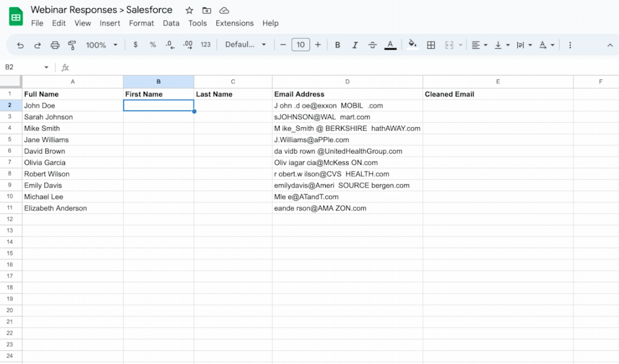
Task: Increase decimal places icon
Action: (x=188, y=44)
